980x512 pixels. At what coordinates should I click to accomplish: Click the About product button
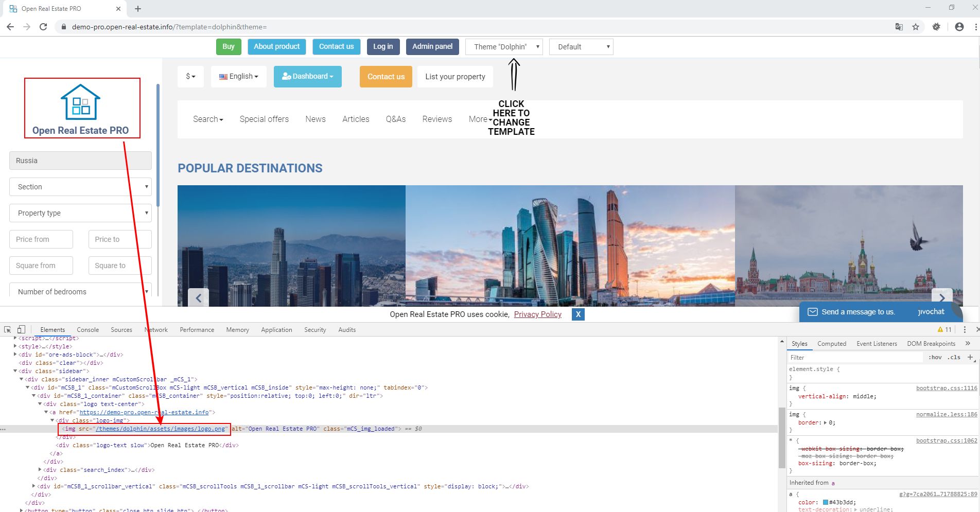277,46
